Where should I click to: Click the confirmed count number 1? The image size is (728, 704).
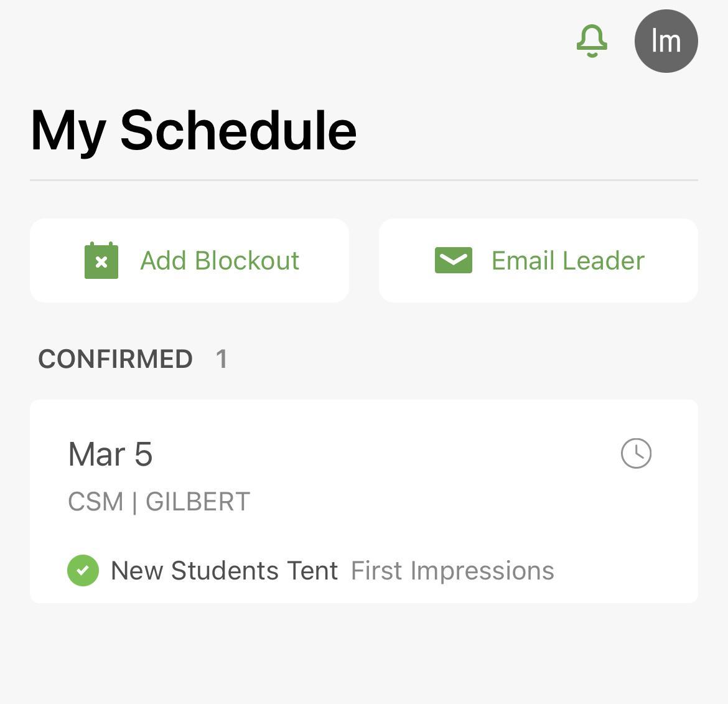[222, 359]
